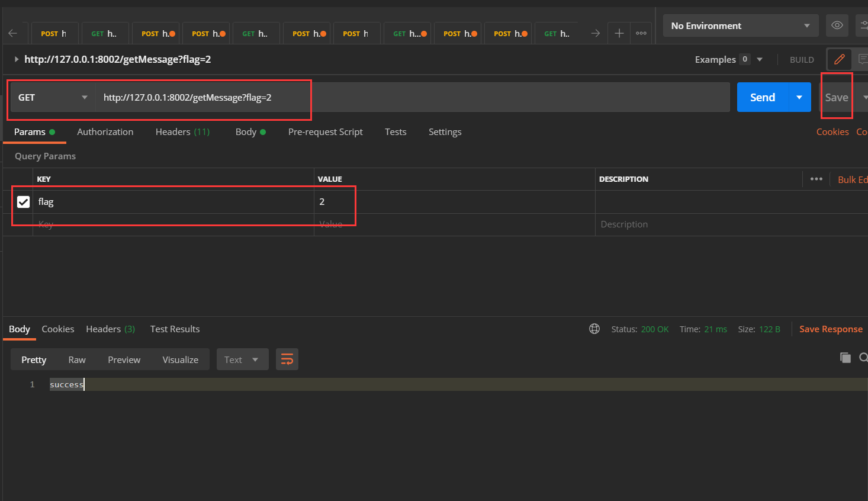Open the Text response format dropdown
The width and height of the screenshot is (868, 501).
point(242,359)
